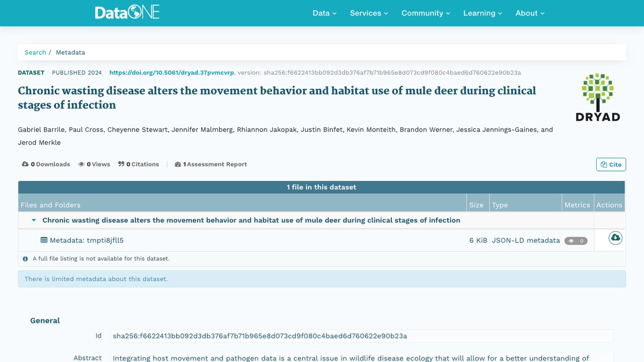Collapse the dataset folder row caret

[x=34, y=220]
